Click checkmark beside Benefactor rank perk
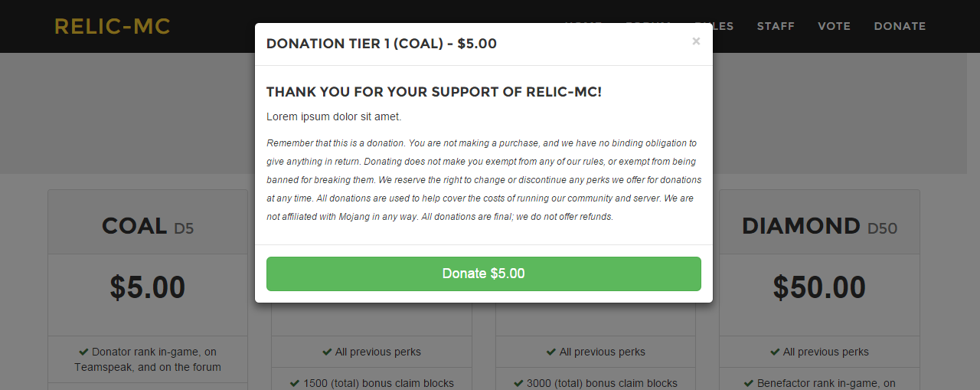 point(749,383)
